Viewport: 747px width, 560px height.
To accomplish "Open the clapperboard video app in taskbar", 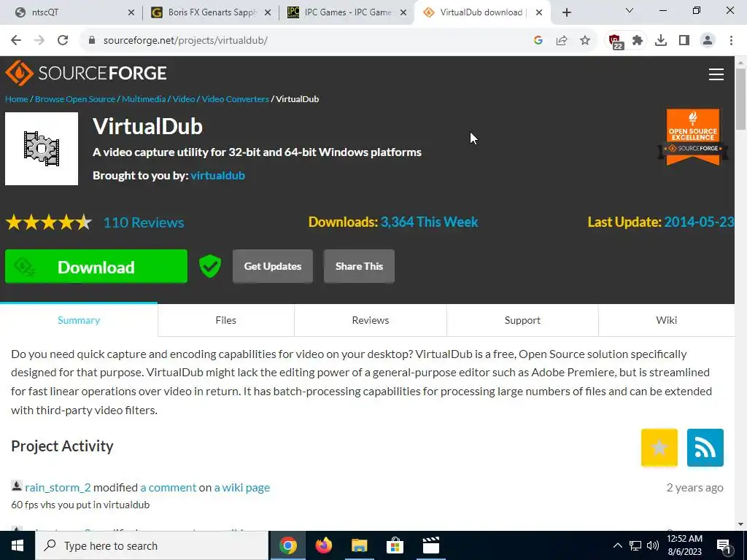I will [430, 545].
